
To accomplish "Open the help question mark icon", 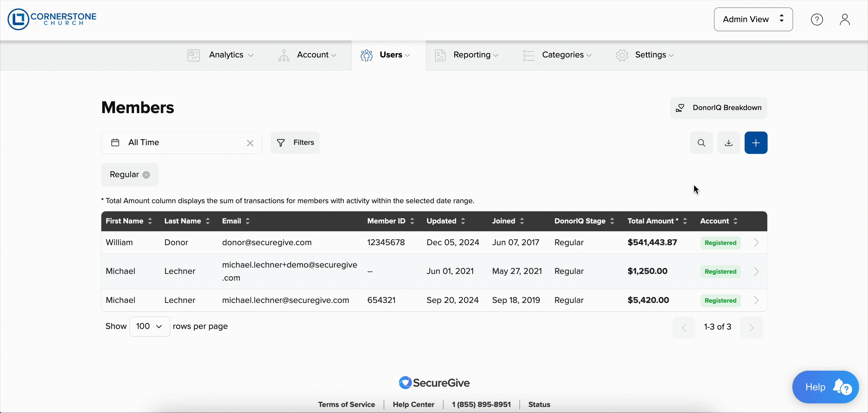I will point(817,20).
